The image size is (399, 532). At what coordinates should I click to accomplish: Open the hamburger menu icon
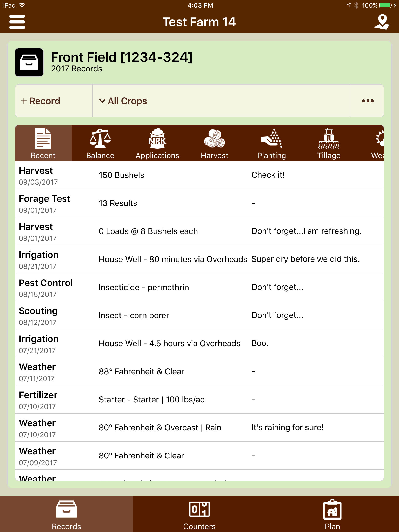pos(17,22)
